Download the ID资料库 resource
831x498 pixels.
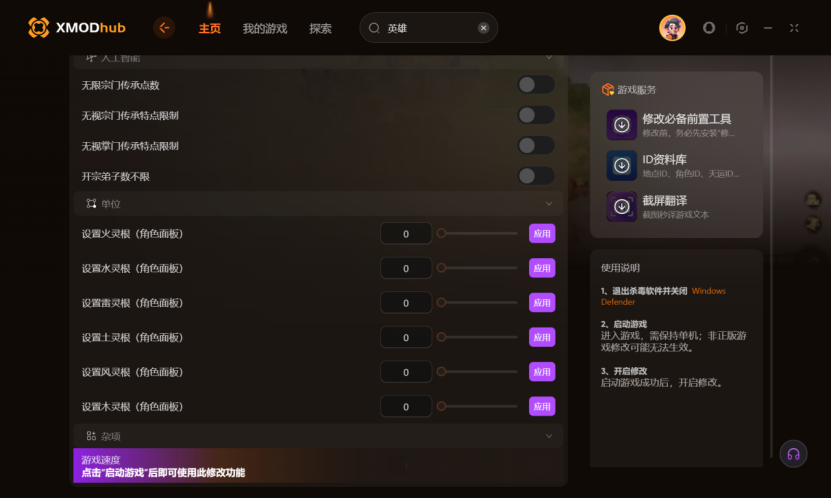pyautogui.click(x=622, y=166)
